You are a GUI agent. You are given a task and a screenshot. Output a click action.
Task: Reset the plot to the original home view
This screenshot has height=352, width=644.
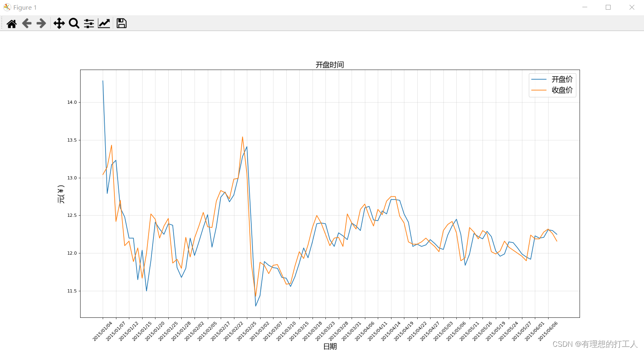tap(12, 24)
